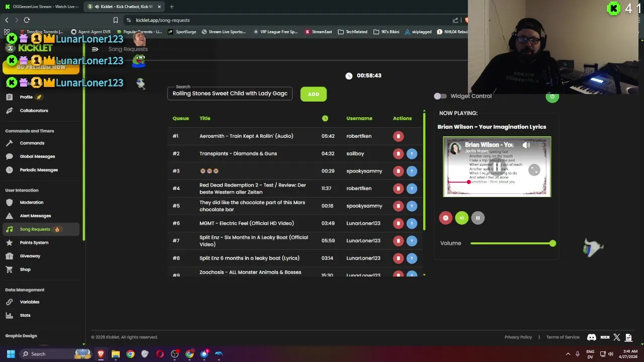Click the green power button
The width and height of the screenshot is (644, 362).
click(x=552, y=97)
